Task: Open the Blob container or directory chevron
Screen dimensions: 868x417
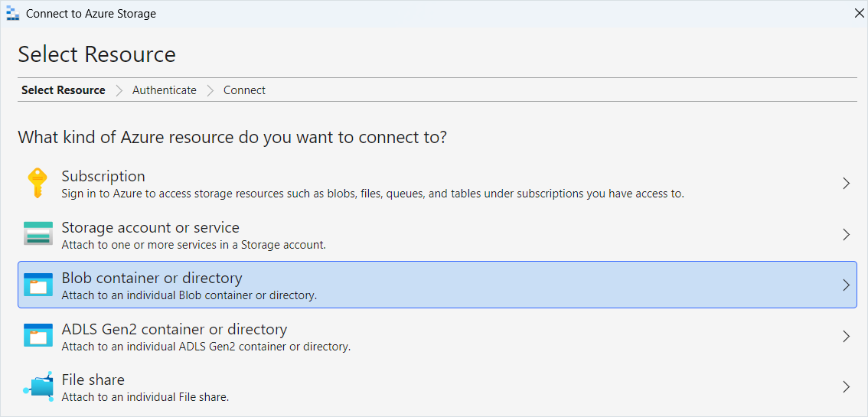Action: tap(846, 285)
